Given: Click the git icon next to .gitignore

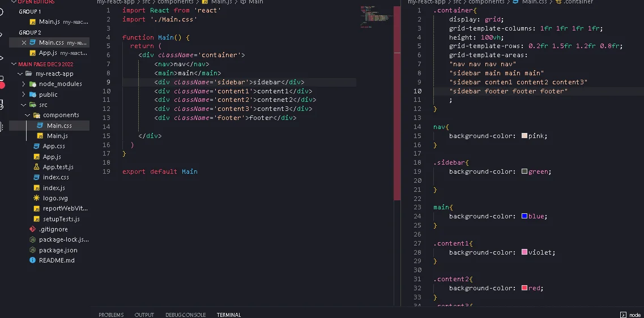Looking at the screenshot, I should [x=32, y=229].
